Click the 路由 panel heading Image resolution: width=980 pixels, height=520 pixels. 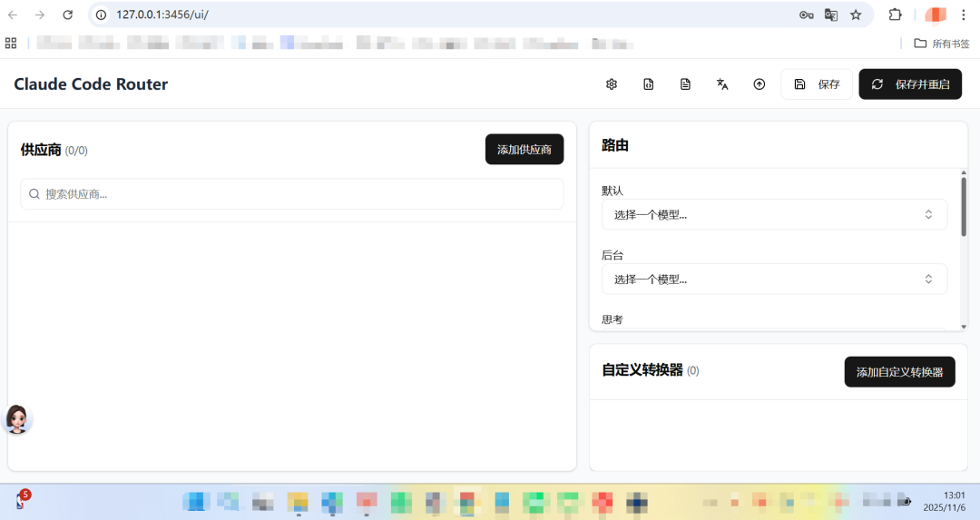[615, 145]
